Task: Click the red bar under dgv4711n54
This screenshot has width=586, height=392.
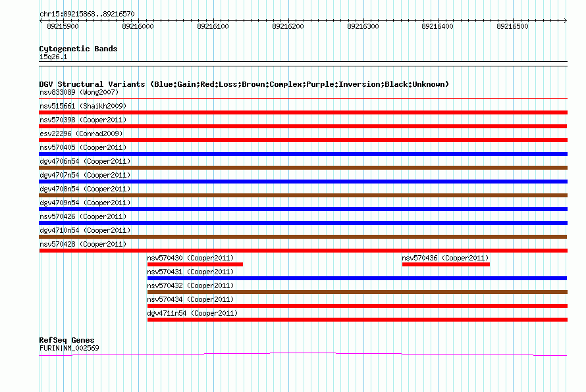Action: [x=358, y=320]
